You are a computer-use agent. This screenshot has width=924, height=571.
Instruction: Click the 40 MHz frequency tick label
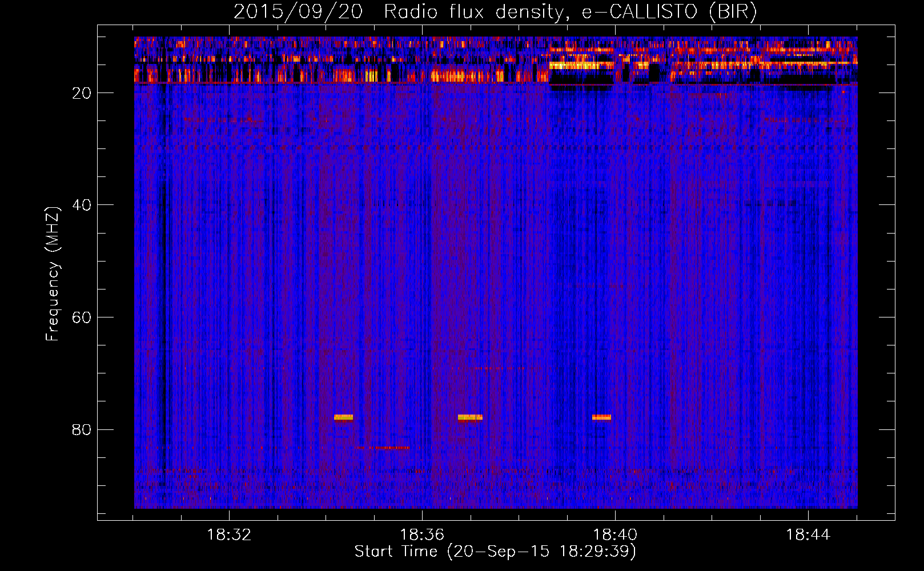pos(82,205)
